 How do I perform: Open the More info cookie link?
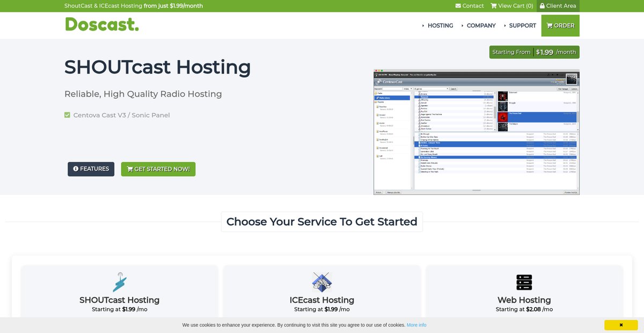click(416, 325)
